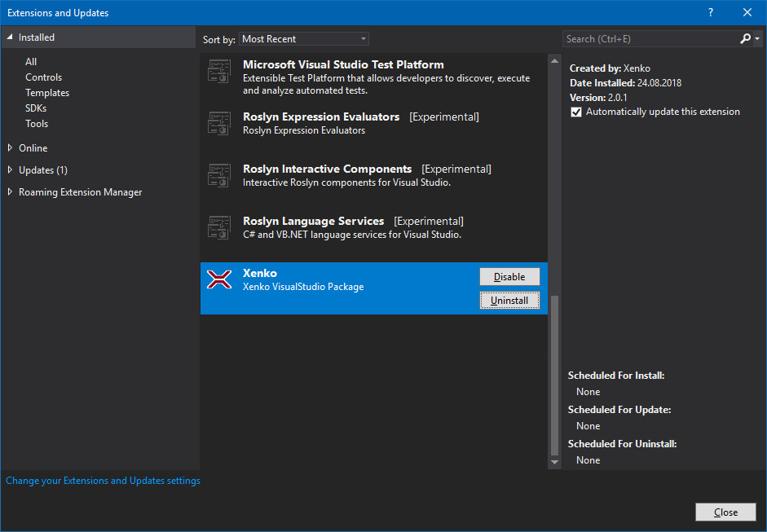Click the Search (Ctrl+E) input field
Viewport: 767px width, 532px height.
click(650, 38)
